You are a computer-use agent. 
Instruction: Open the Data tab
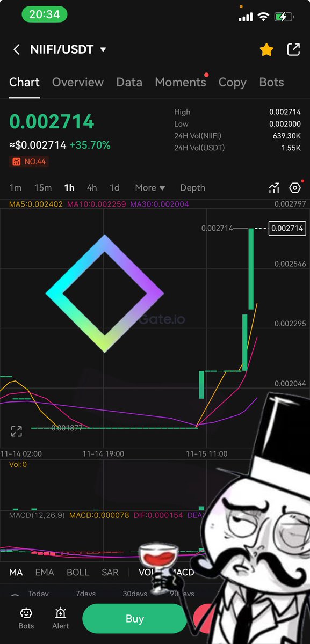129,82
